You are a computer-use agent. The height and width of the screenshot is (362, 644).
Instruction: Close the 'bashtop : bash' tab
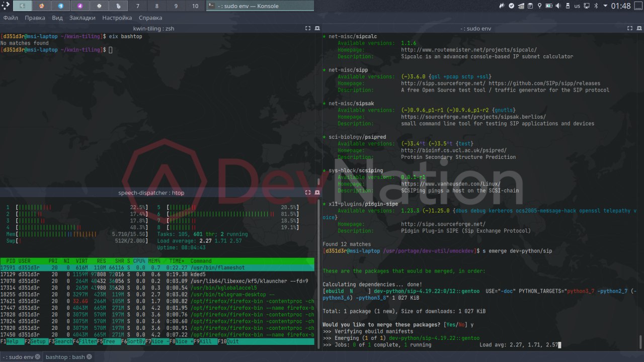89,357
